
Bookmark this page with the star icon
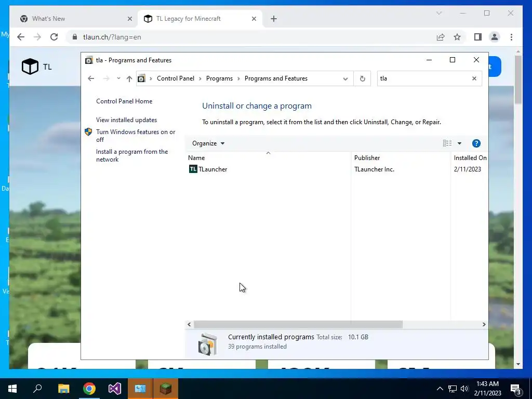[x=457, y=37]
